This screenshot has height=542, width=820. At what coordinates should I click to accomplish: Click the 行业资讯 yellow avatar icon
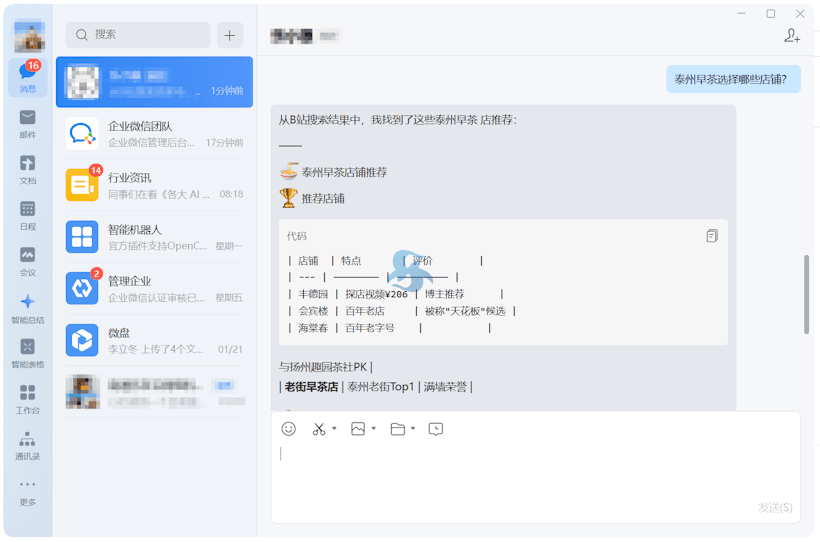click(x=82, y=185)
